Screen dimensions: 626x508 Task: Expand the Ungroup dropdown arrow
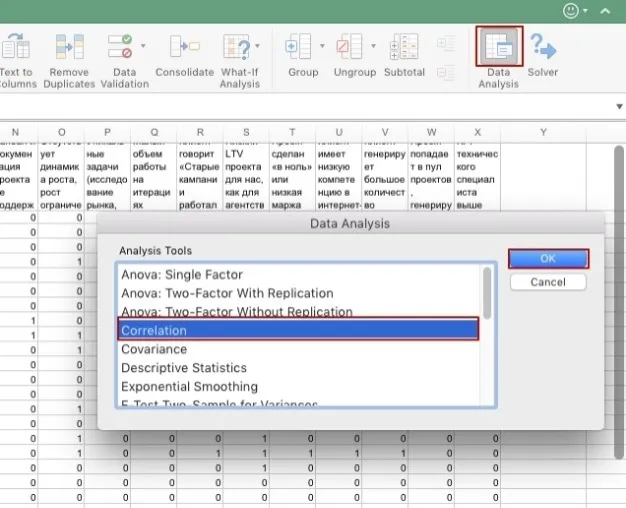373,46
